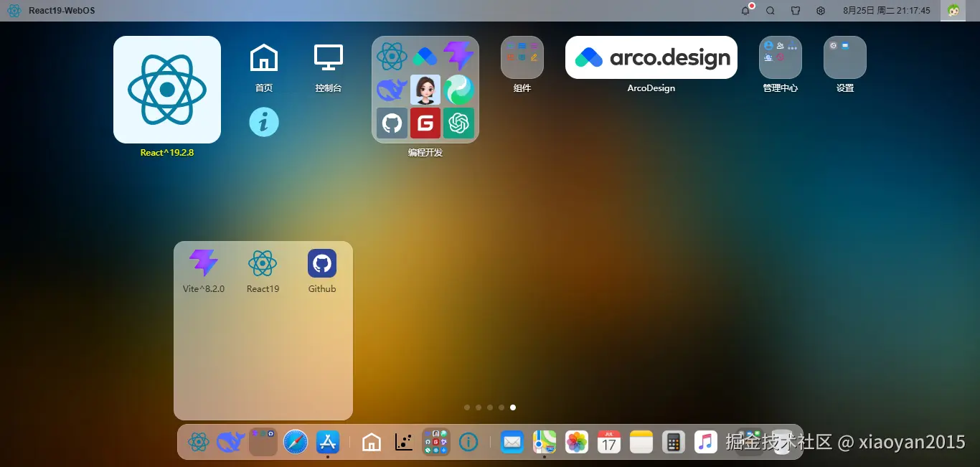Screen dimensions: 980x467
Task: Open the 首页 home icon on the desktop
Action: click(264, 58)
